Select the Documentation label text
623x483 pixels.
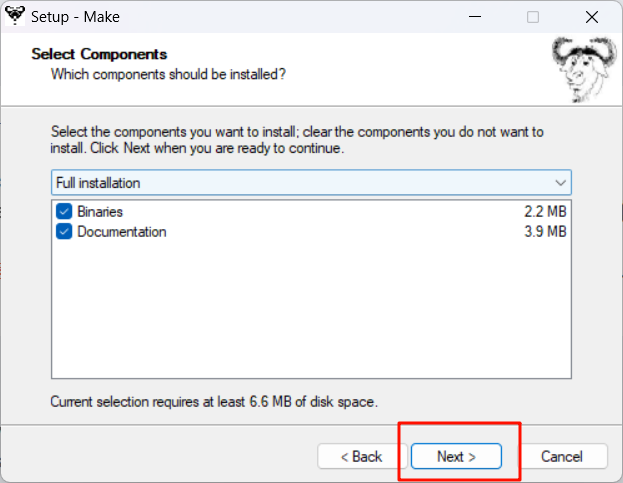122,232
